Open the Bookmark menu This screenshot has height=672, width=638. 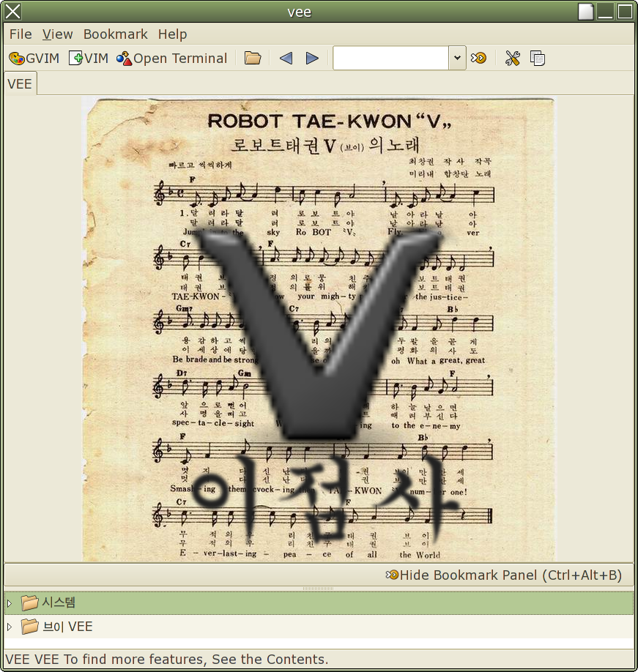tap(115, 34)
